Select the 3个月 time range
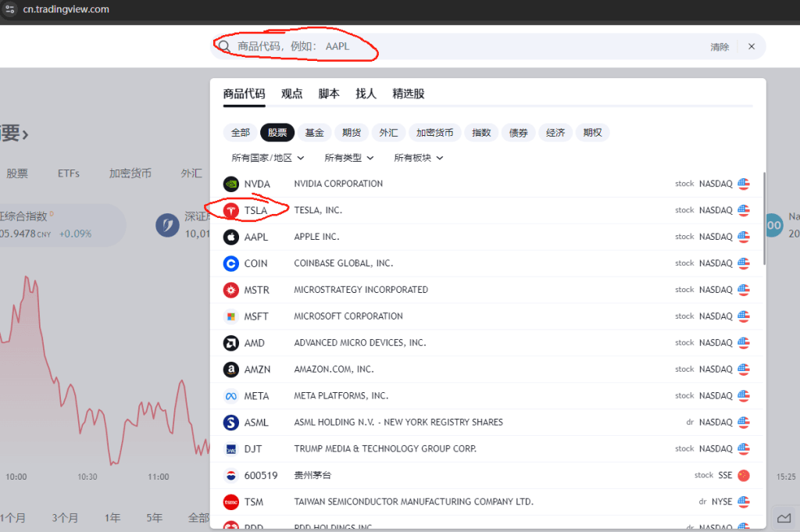Viewport: 800px width, 532px height. click(65, 518)
